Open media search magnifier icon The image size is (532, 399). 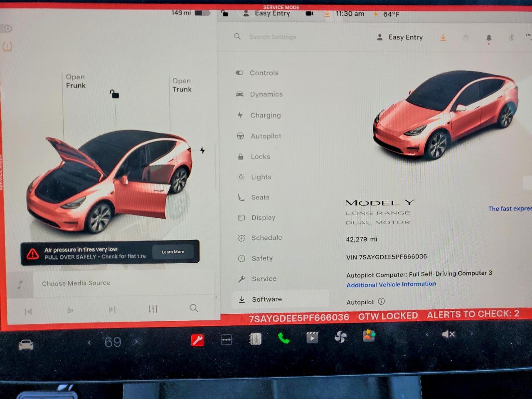pos(194,308)
